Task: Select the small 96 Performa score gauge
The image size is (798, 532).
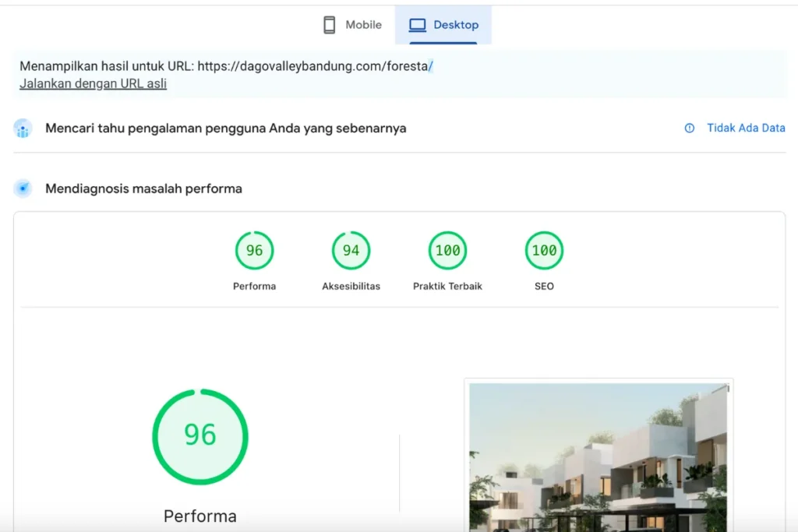Action: click(x=254, y=251)
